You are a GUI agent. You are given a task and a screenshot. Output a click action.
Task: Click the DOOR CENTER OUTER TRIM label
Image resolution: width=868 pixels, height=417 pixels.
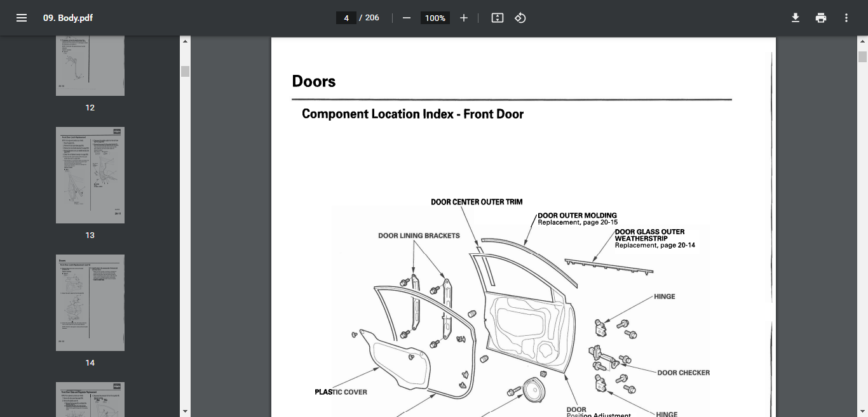477,202
